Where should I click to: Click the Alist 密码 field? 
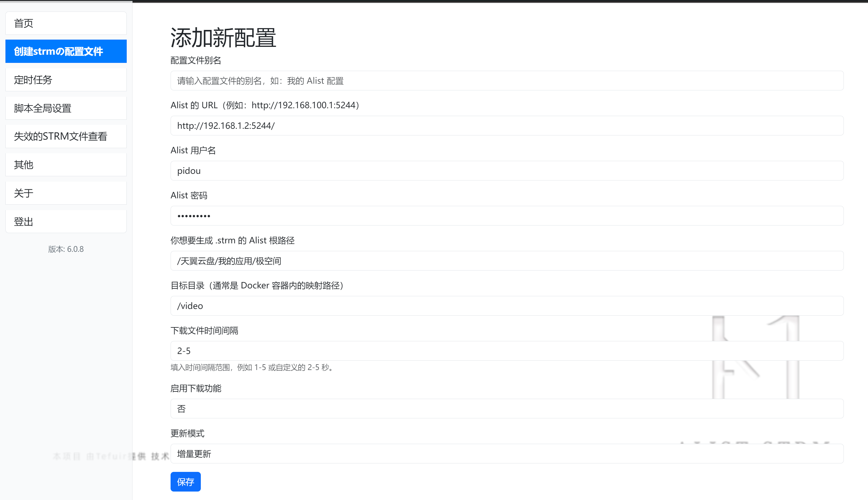[x=507, y=216]
